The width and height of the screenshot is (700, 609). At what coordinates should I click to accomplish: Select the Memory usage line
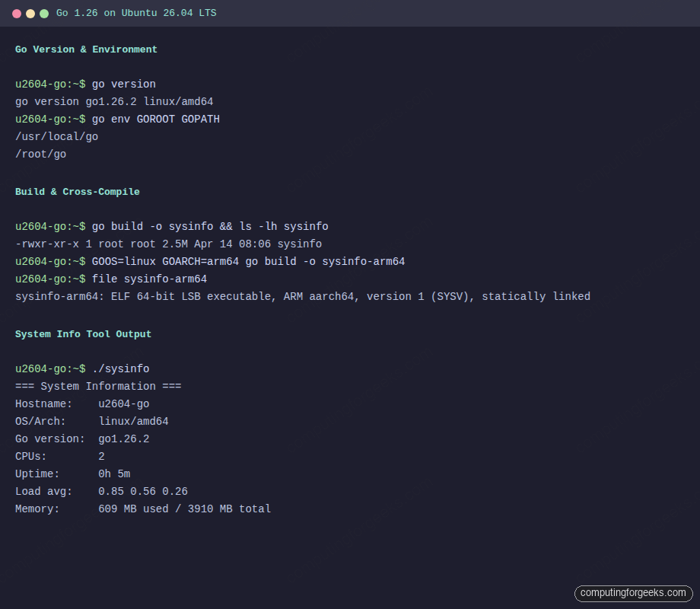(143, 509)
